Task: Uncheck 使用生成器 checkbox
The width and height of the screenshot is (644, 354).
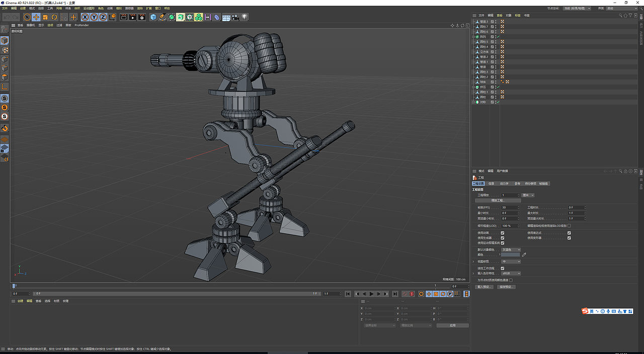Action: pos(503,238)
